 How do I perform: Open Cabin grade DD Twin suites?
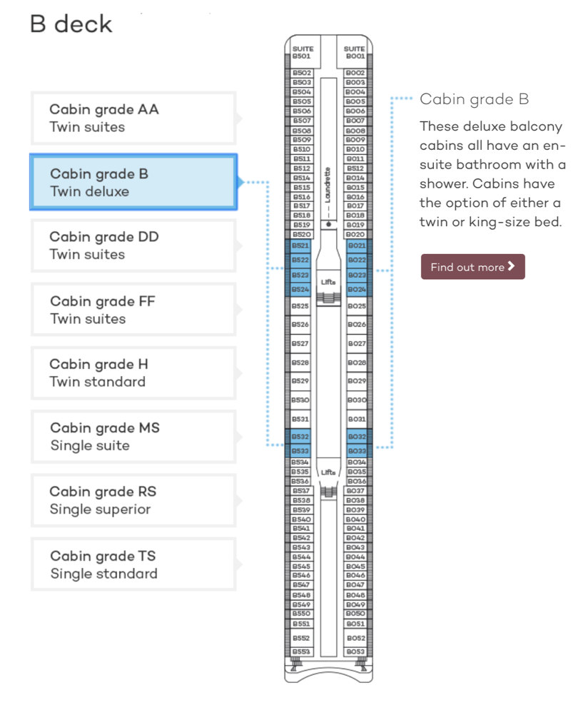(133, 245)
